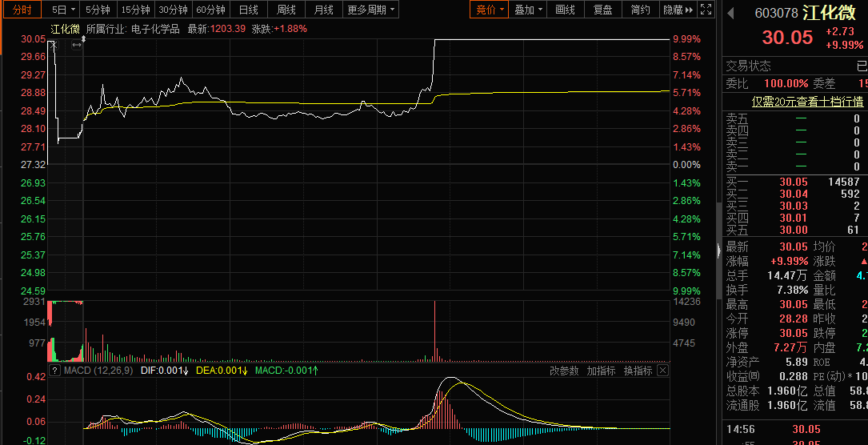
Task: Click the 改参数 button for MACD
Action: pyautogui.click(x=564, y=371)
